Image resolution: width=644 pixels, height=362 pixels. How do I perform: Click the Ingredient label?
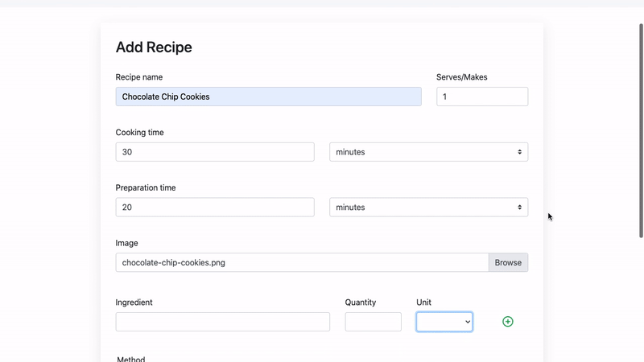coord(134,302)
